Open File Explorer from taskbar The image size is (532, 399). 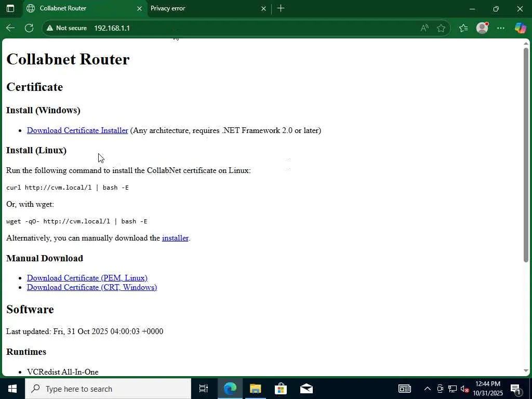tap(255, 389)
